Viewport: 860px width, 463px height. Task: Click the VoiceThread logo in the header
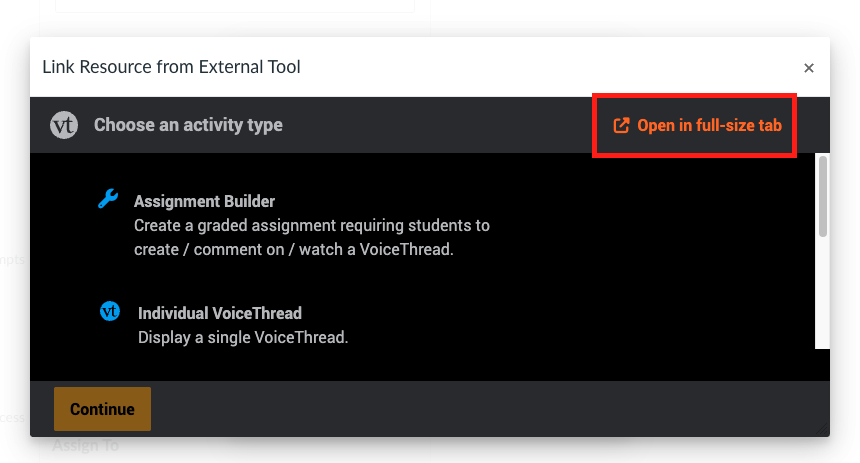[64, 125]
